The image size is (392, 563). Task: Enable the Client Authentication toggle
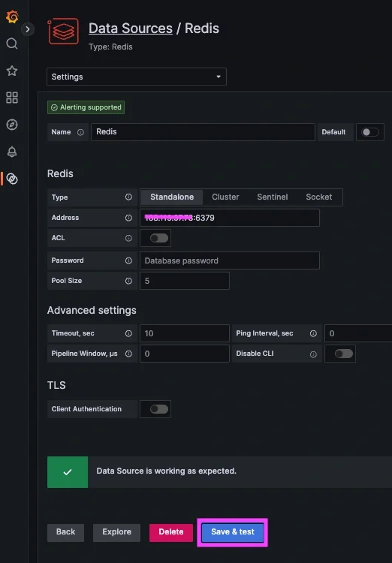(x=159, y=409)
